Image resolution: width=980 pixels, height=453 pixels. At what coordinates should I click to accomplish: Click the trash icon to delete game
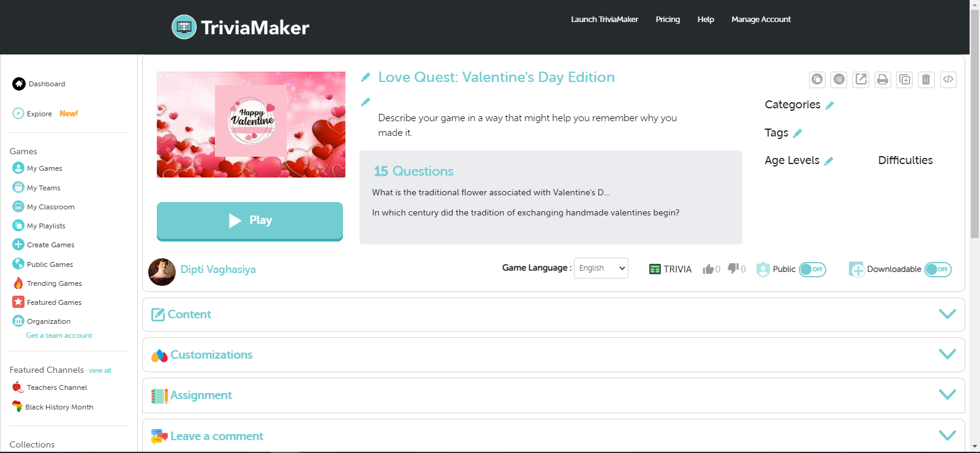point(926,80)
